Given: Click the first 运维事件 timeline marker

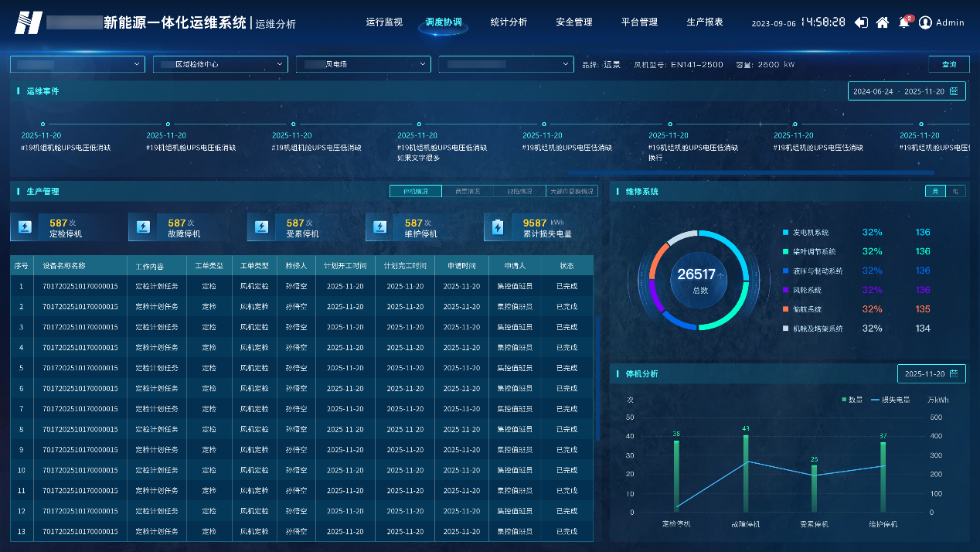Looking at the screenshot, I should click(x=43, y=124).
